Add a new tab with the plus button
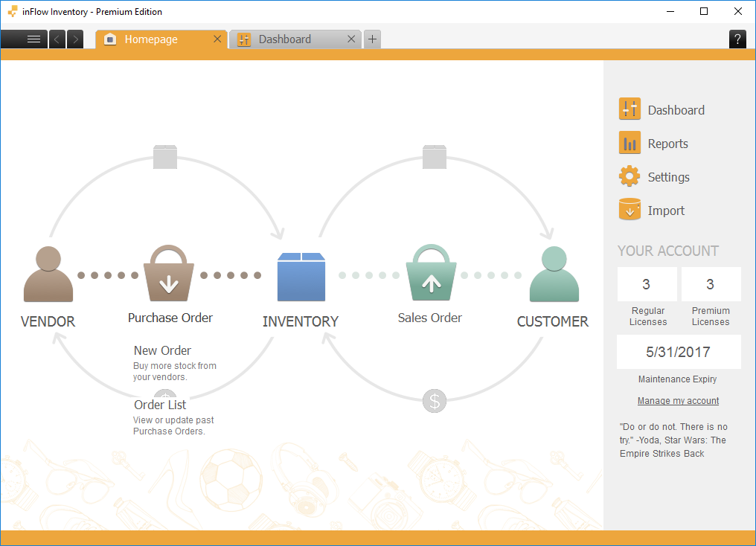The height and width of the screenshot is (546, 756). pyautogui.click(x=372, y=39)
